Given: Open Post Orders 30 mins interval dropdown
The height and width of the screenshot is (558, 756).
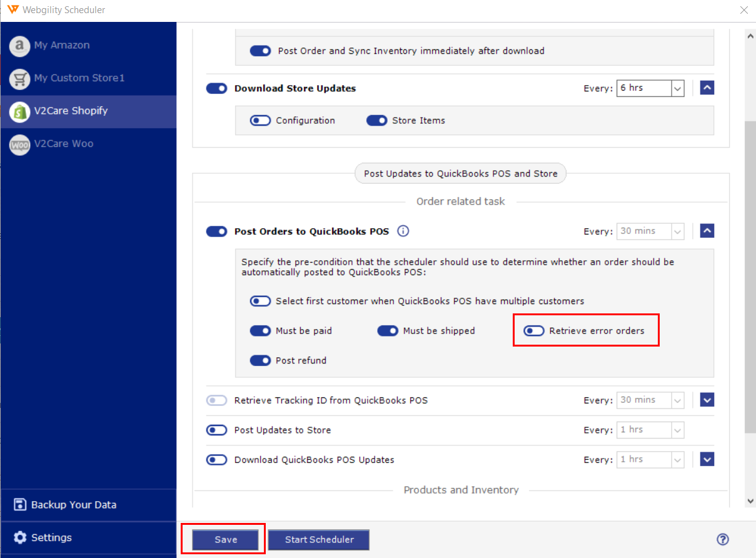Looking at the screenshot, I should [x=650, y=231].
